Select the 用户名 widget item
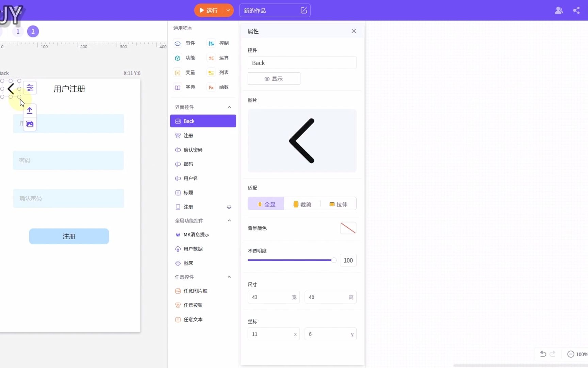 tap(203, 179)
